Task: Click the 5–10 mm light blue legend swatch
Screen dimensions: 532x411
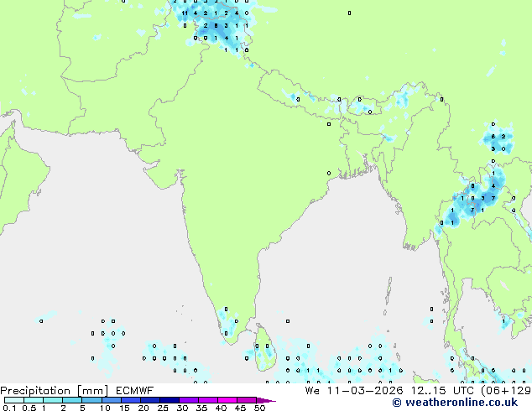Action: coord(91,400)
